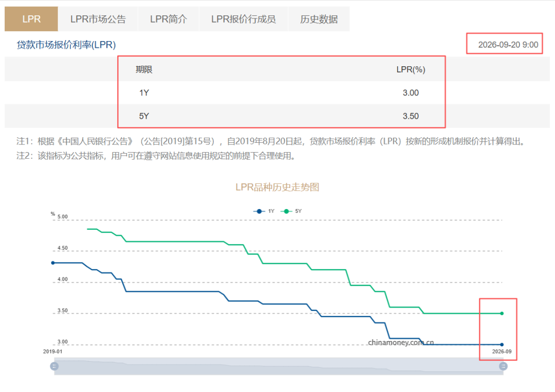Click the 4.00 y-axis label
Image resolution: width=555 pixels, height=392 pixels.
tap(63, 279)
